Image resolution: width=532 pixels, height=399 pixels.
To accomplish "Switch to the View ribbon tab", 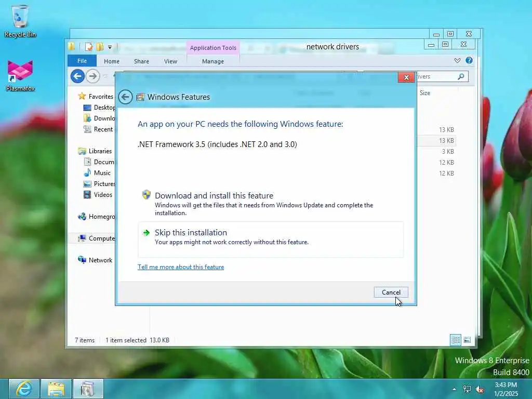I will pos(170,61).
